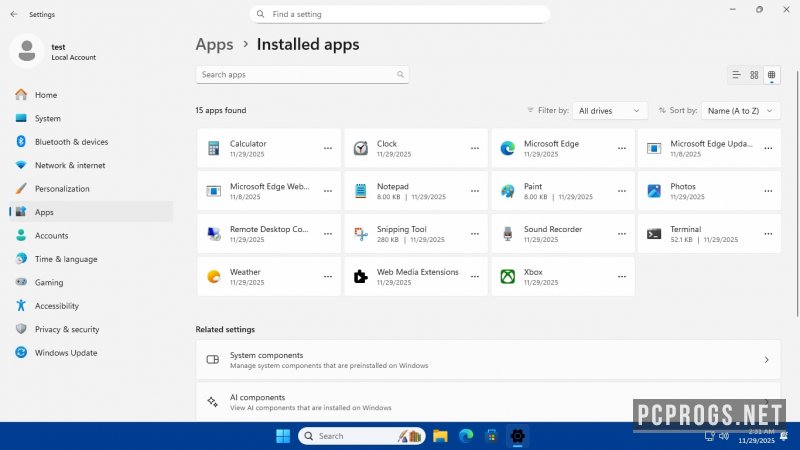Open more options for Notepad

point(475,191)
